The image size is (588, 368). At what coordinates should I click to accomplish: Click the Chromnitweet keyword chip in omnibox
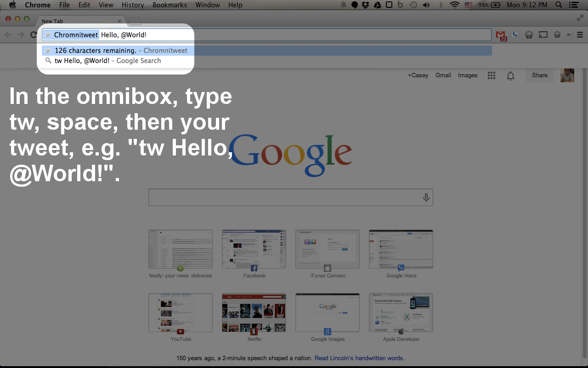pos(71,34)
